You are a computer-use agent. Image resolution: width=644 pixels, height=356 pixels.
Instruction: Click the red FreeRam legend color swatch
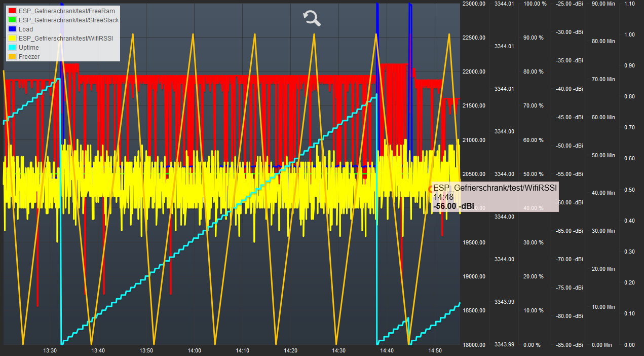click(x=12, y=11)
